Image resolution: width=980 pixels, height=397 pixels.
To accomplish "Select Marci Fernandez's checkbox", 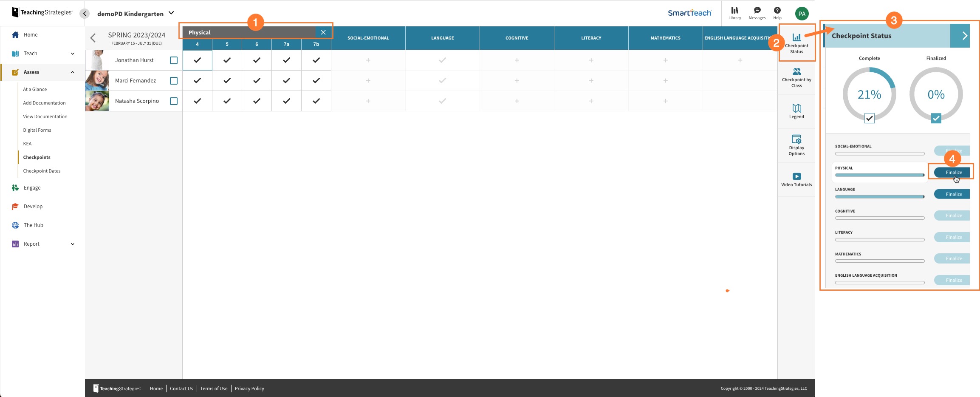I will 173,80.
